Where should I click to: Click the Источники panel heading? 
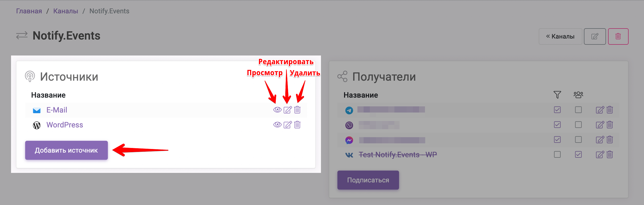69,77
